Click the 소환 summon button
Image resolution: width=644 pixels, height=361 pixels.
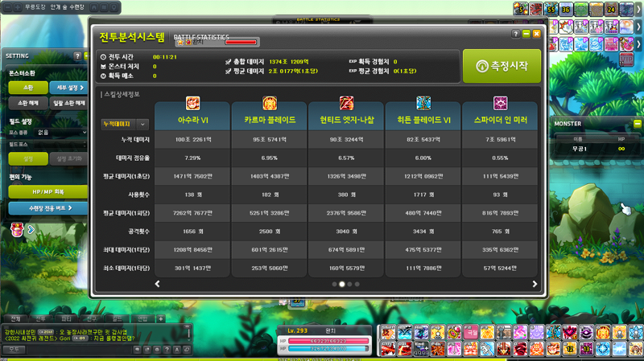28,88
